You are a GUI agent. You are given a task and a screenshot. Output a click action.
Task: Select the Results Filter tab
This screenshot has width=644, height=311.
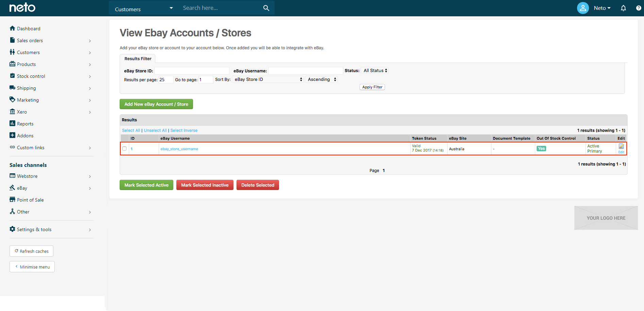click(138, 58)
